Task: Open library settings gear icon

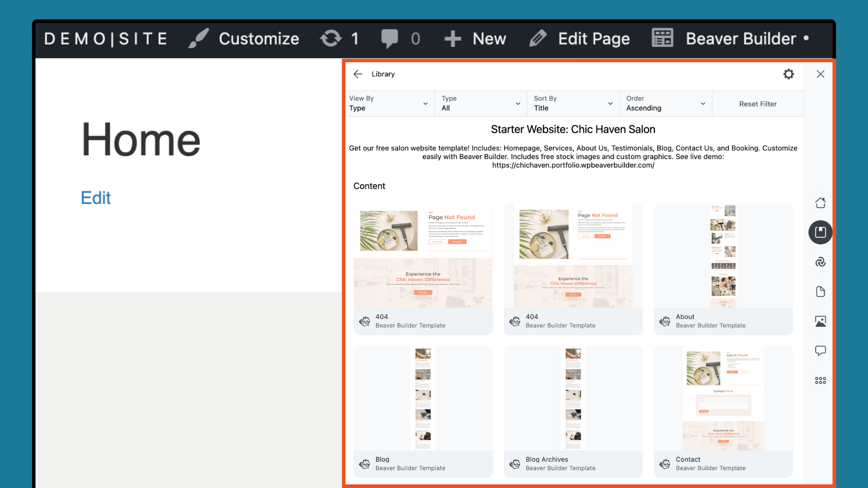Action: (788, 74)
